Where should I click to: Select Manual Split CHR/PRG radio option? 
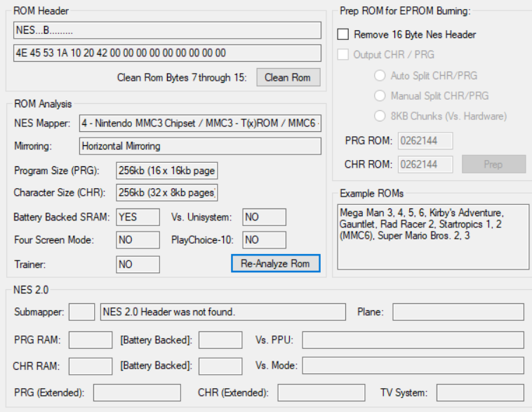(380, 95)
